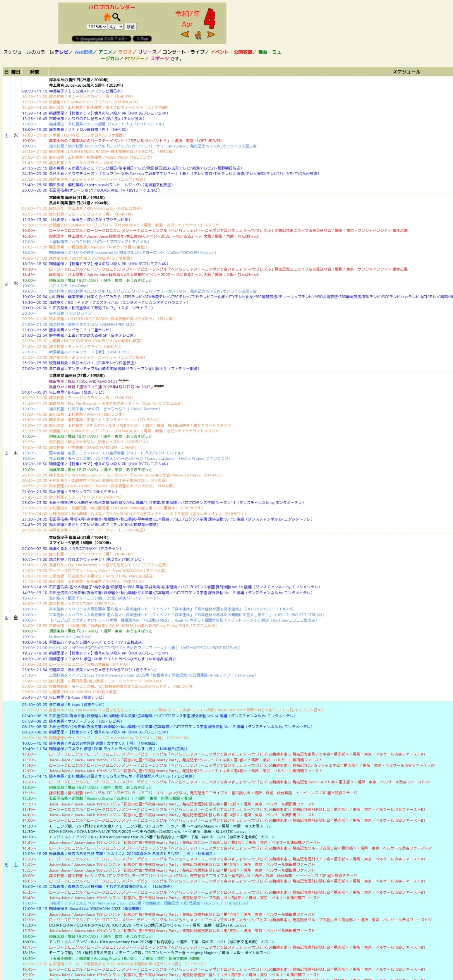Click the large red month number 4
Image resolution: width=453 pixels, height=980 pixels.
pos(210,19)
